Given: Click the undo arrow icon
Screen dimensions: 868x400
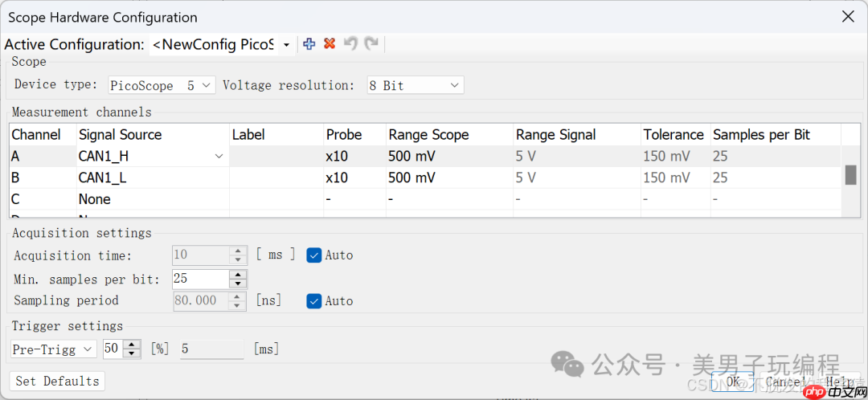Looking at the screenshot, I should [350, 44].
